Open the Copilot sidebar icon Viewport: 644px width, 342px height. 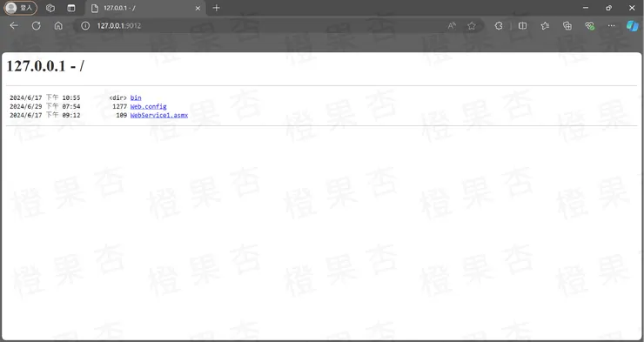(632, 26)
